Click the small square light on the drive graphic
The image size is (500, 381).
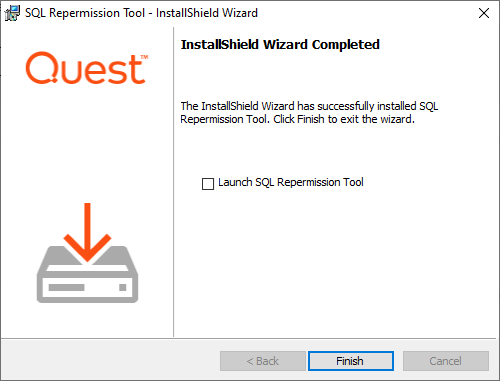[123, 287]
